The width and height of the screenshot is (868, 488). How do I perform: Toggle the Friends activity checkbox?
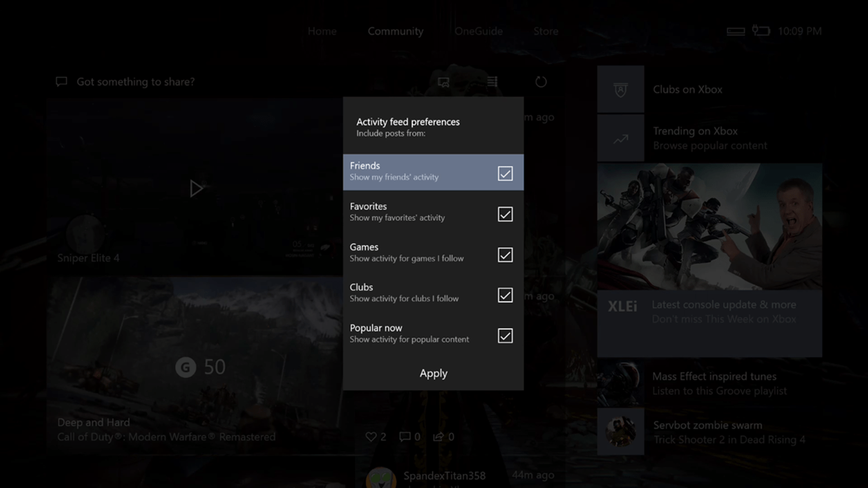pos(505,173)
